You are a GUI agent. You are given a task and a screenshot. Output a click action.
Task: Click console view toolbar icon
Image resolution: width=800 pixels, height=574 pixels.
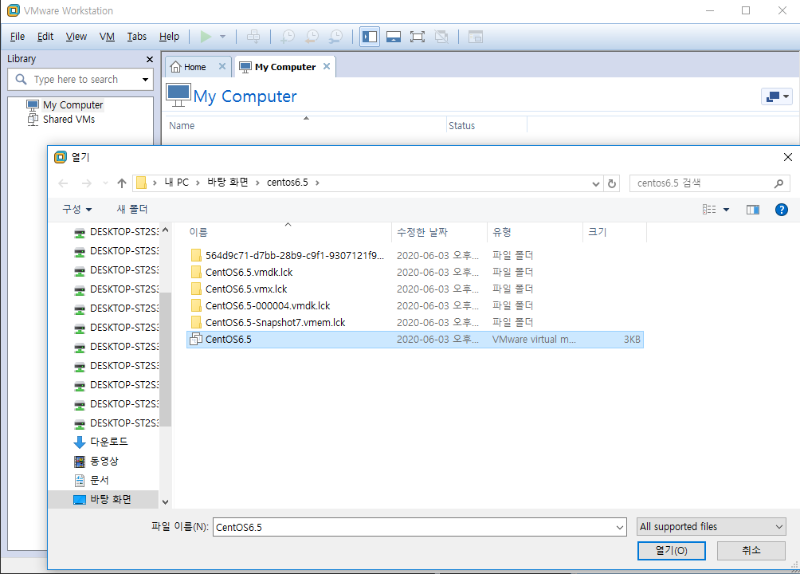[476, 37]
